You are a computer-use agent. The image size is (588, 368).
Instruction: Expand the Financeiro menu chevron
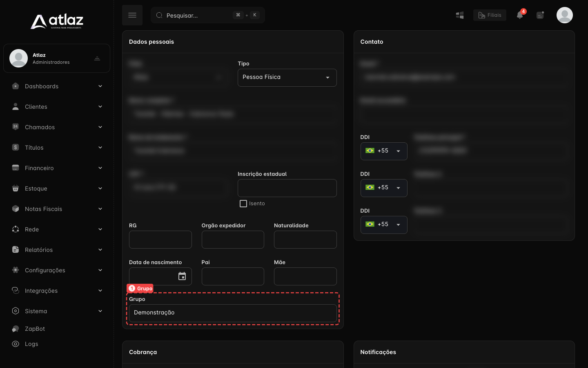100,168
